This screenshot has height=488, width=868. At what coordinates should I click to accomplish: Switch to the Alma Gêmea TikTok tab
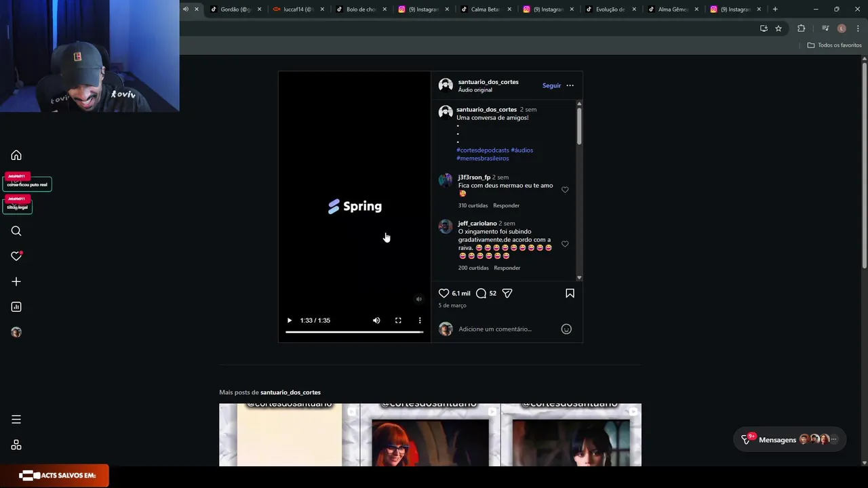673,9
